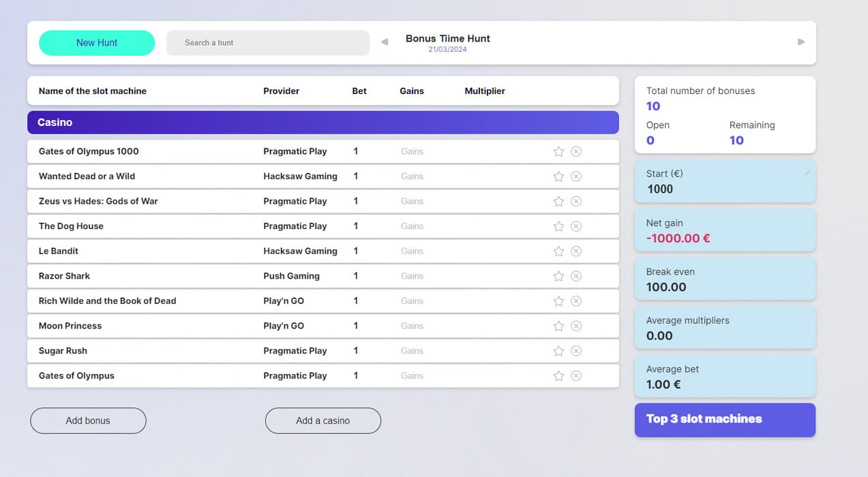Click the pencil icon to edit Start amount

coord(808,172)
